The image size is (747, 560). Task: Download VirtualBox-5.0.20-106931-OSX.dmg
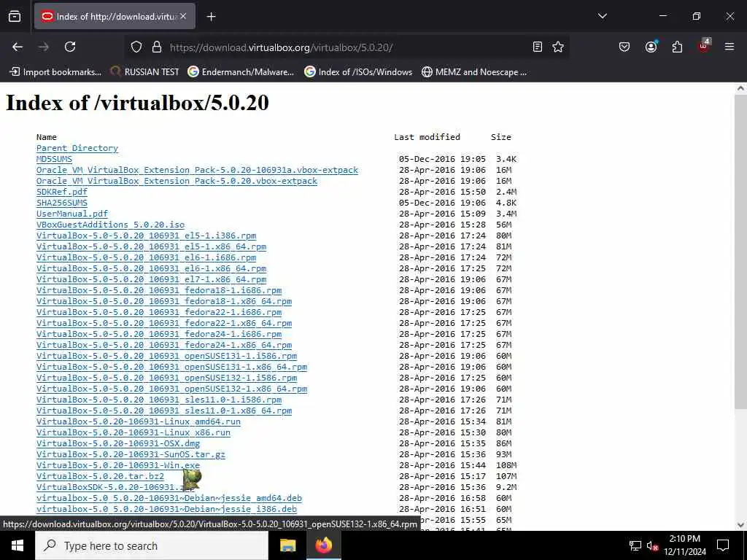tap(118, 444)
